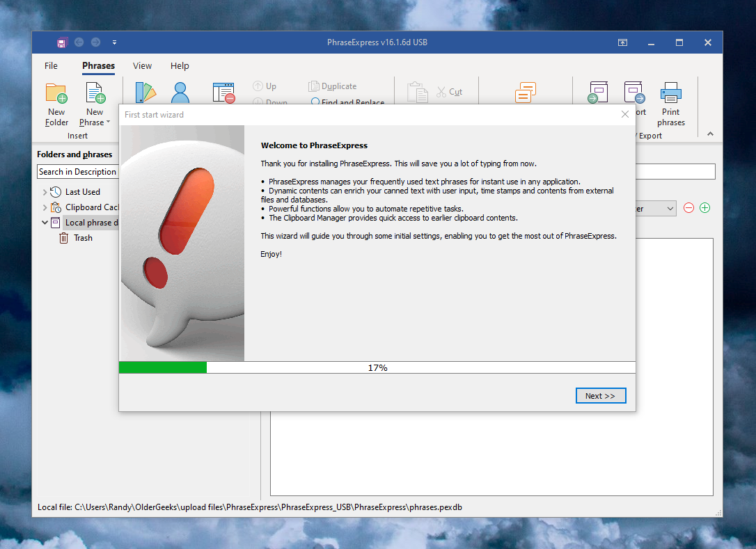Select the Last Used tree item
The height and width of the screenshot is (549, 756).
[x=83, y=192]
